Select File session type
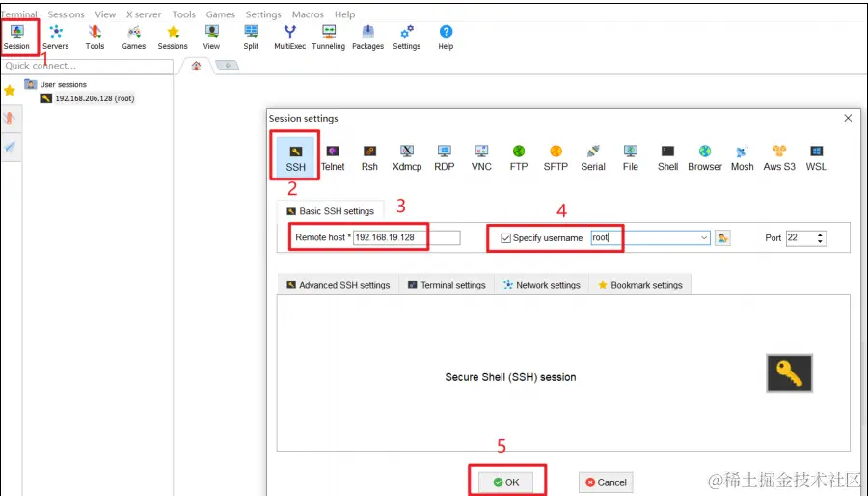 click(x=631, y=157)
